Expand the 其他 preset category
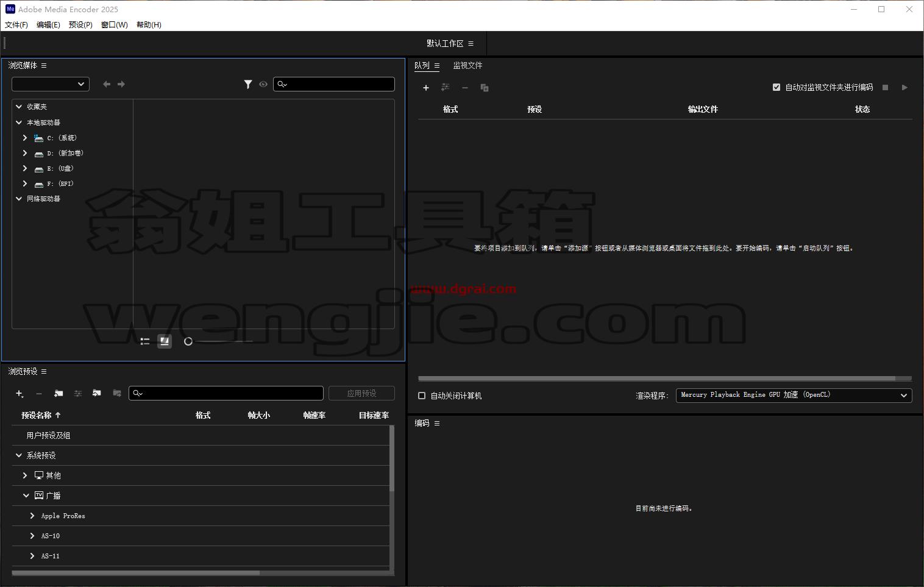The width and height of the screenshot is (924, 587). (25, 475)
